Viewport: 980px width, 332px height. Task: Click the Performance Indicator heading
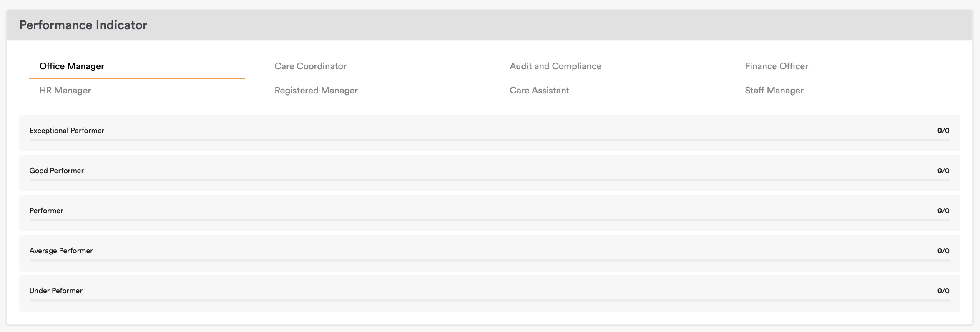coord(83,25)
